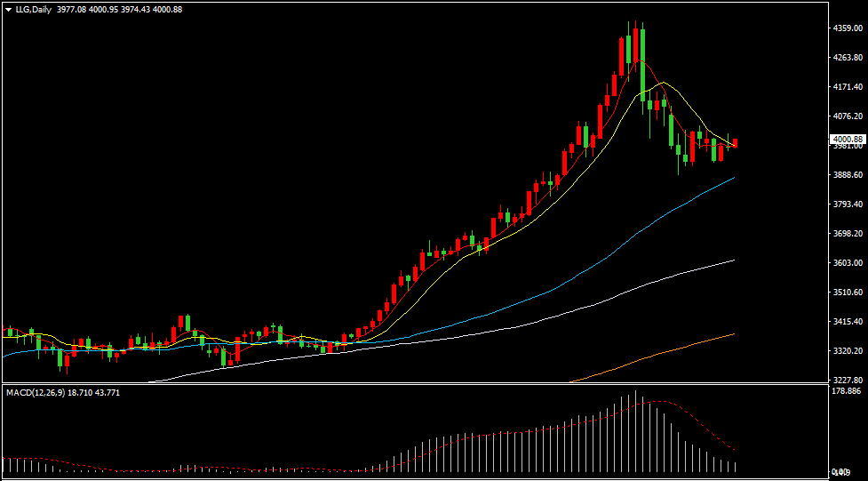Click the 178.886 MACD scale value
The image size is (868, 481).
pos(847,391)
